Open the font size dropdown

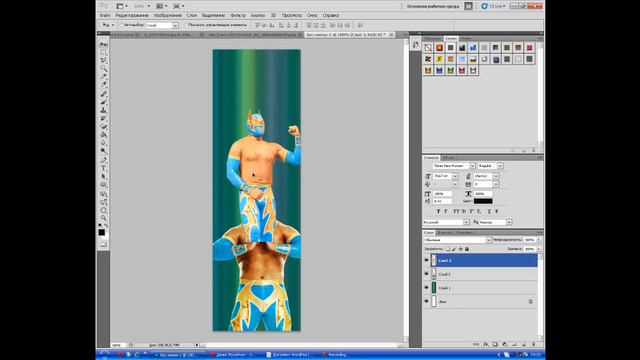455,176
